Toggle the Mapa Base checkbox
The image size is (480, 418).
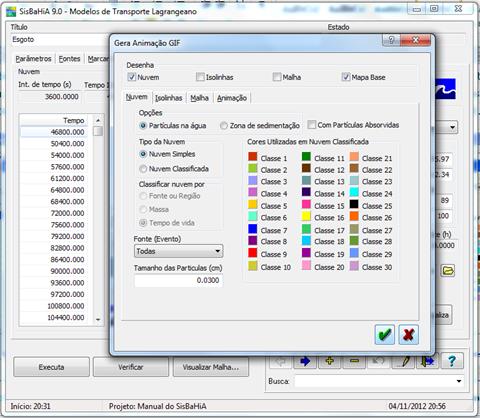point(345,77)
